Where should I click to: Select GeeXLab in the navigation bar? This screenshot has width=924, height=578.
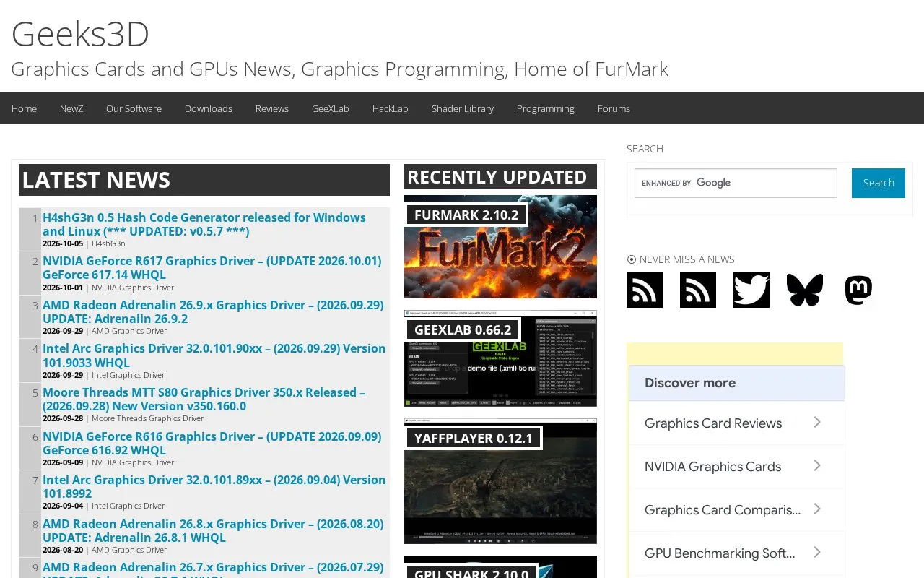(331, 108)
